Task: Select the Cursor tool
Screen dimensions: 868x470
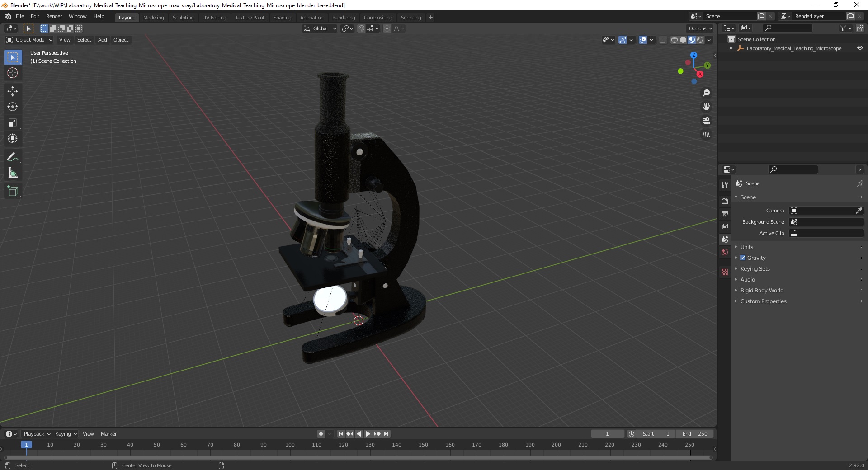Action: tap(13, 73)
